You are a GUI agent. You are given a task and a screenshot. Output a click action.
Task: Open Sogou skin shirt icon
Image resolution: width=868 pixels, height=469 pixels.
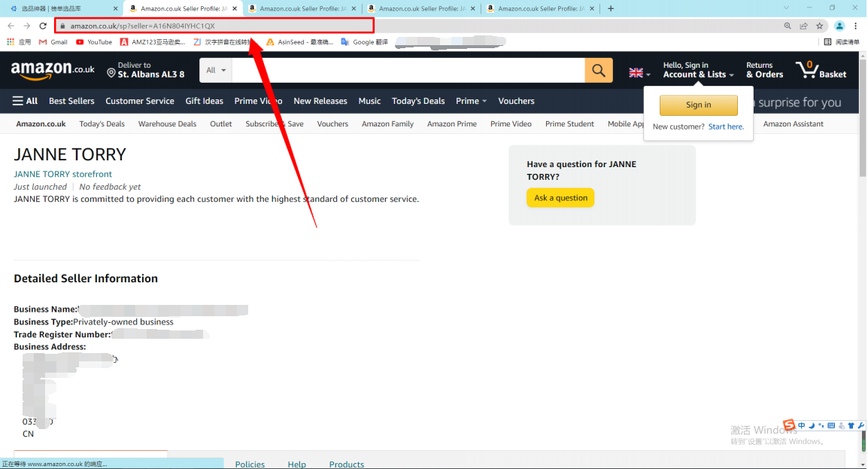coord(851,426)
